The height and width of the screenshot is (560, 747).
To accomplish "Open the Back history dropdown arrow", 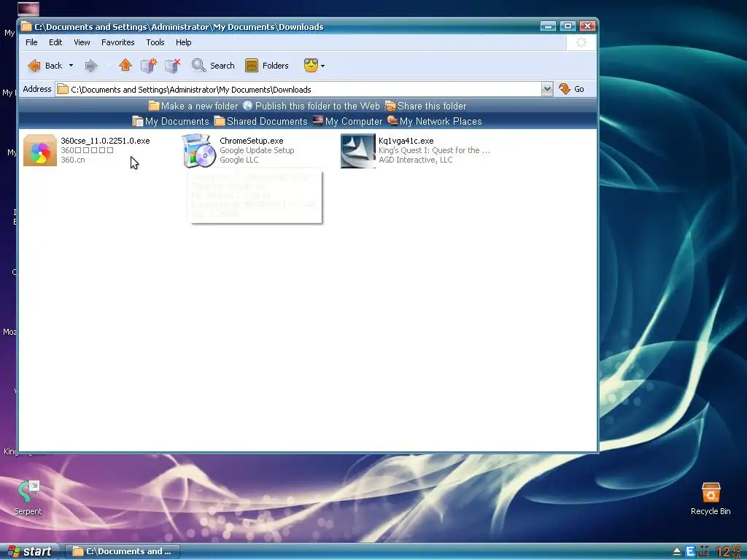I will coord(71,66).
